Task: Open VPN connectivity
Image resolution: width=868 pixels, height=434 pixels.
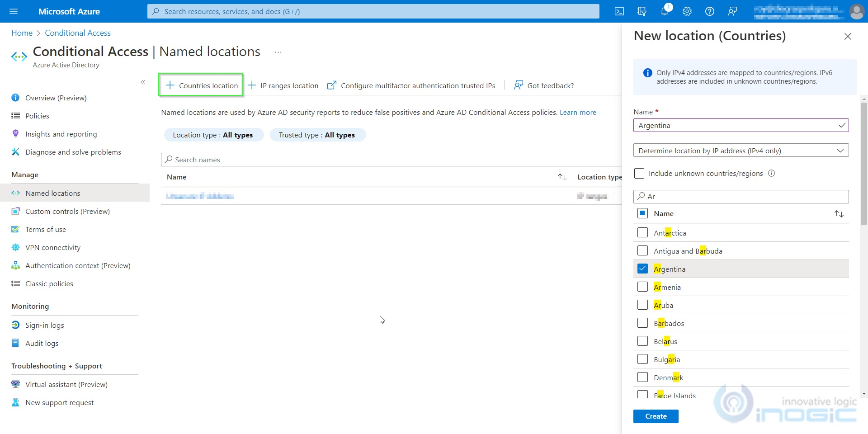Action: (53, 247)
